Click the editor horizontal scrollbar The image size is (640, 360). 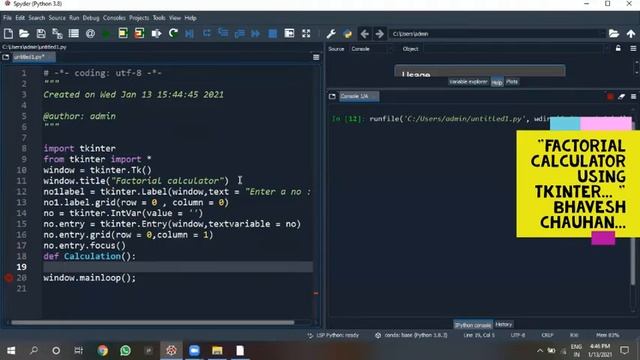[x=153, y=322]
